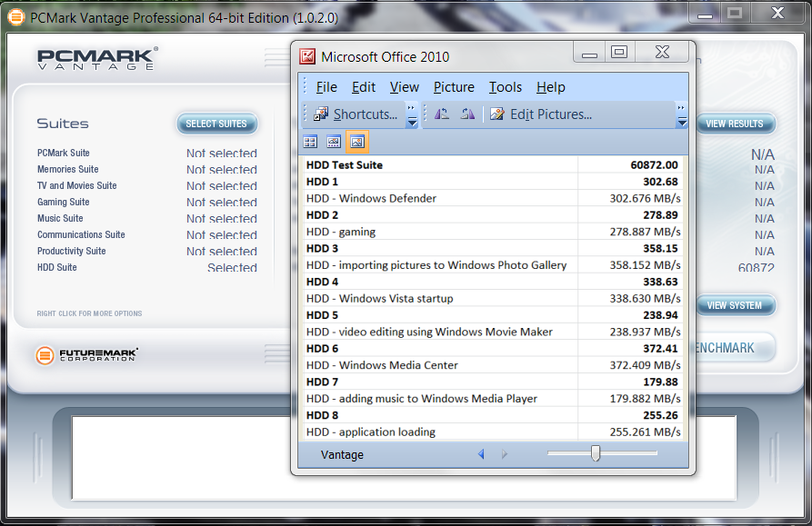The image size is (812, 526).
Task: Open the View menu
Action: coord(404,87)
